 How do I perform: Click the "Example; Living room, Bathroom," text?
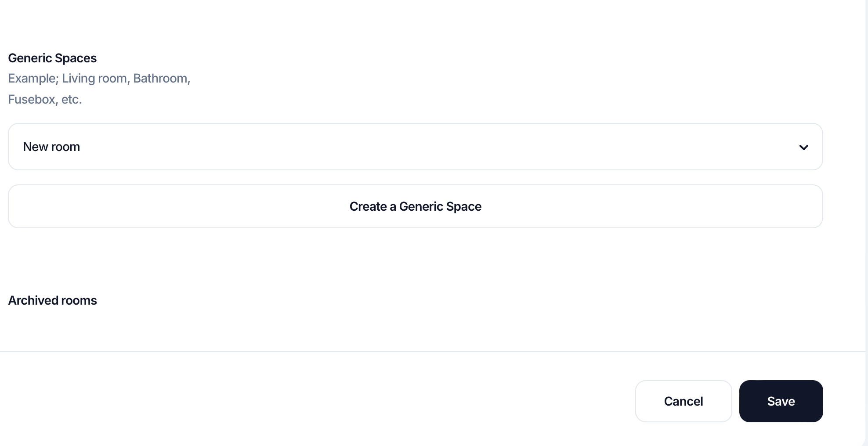(99, 78)
